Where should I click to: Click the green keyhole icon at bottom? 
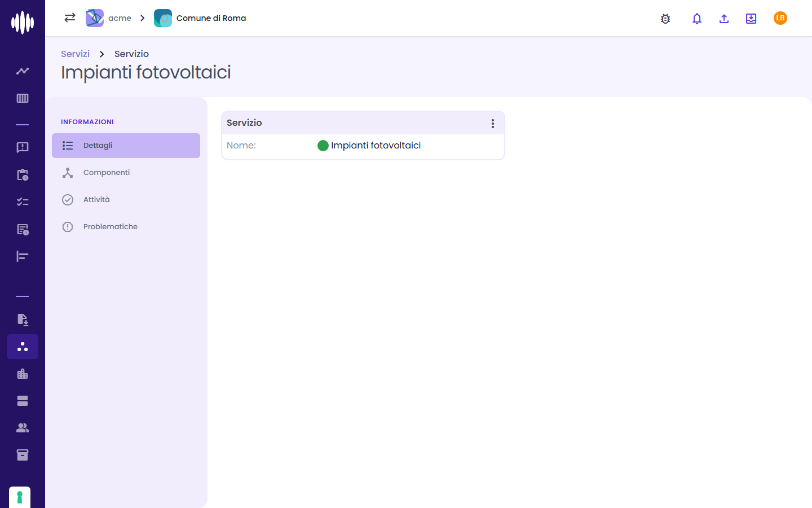click(20, 497)
